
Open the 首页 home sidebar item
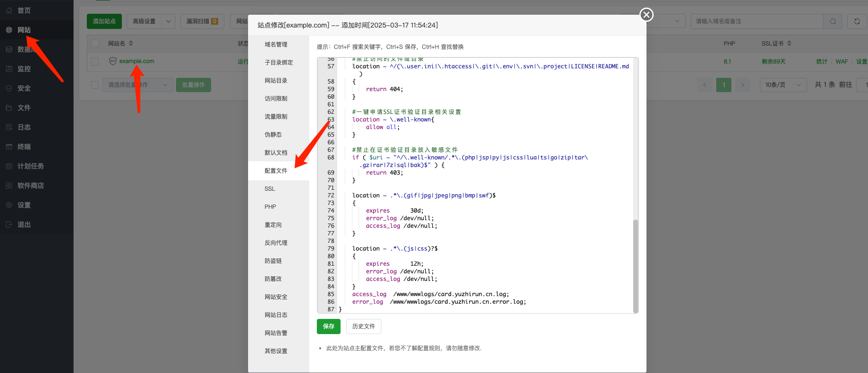tap(37, 10)
